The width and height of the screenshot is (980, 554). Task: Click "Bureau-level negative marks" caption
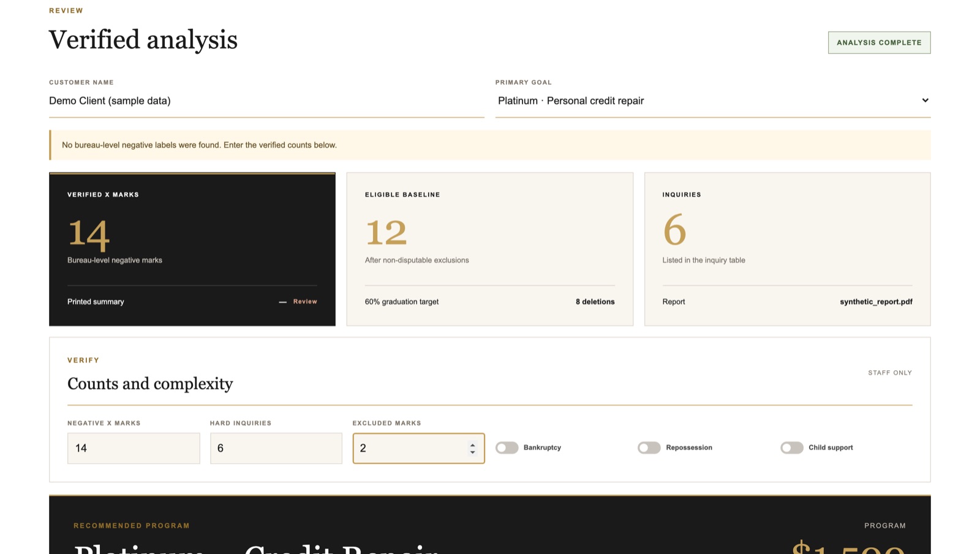pos(115,260)
